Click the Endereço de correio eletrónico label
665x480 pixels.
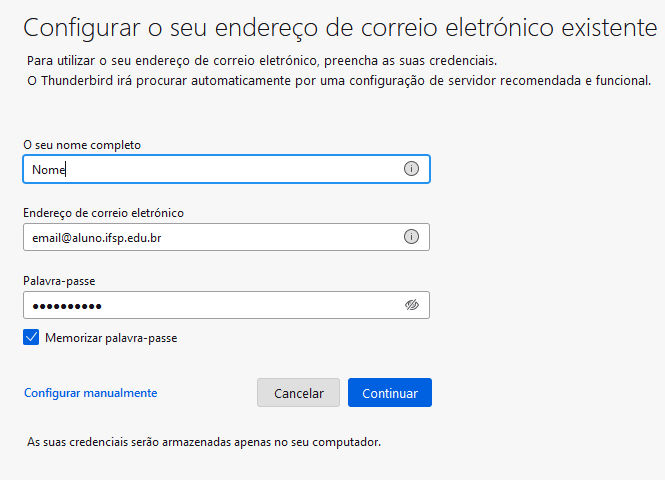[x=103, y=213]
